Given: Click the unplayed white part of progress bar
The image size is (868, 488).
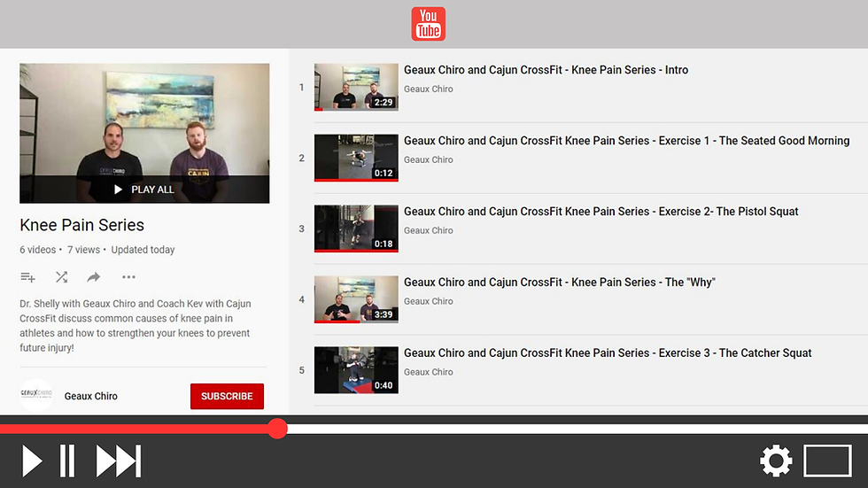Looking at the screenshot, I should click(577, 429).
